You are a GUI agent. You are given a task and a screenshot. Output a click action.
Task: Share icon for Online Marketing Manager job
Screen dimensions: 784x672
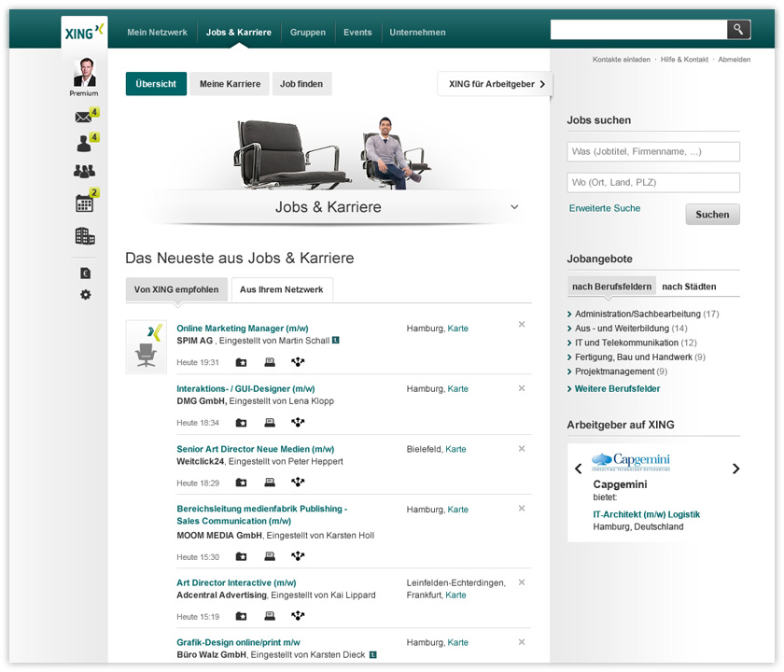click(x=298, y=362)
